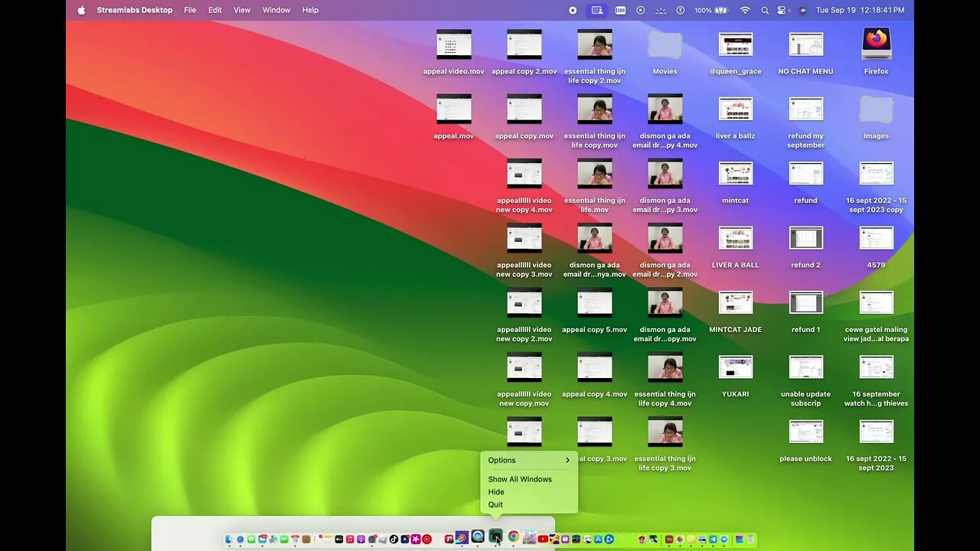Open Wi-Fi status in menu bar
The width and height of the screenshot is (980, 551).
[745, 10]
